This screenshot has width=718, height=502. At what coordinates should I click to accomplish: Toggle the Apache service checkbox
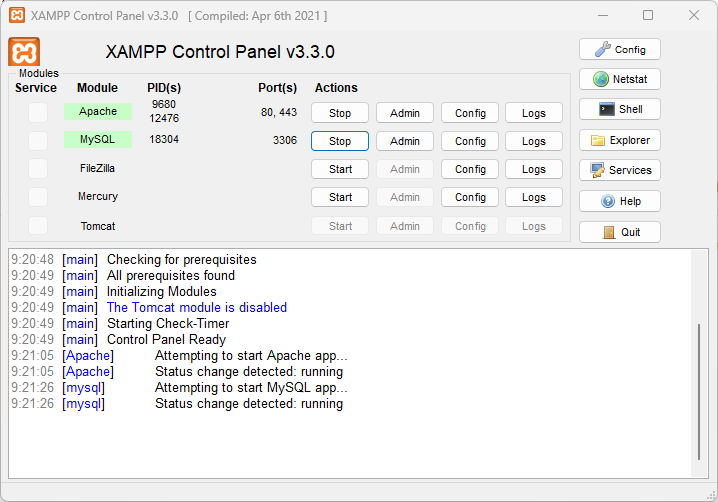[37, 113]
